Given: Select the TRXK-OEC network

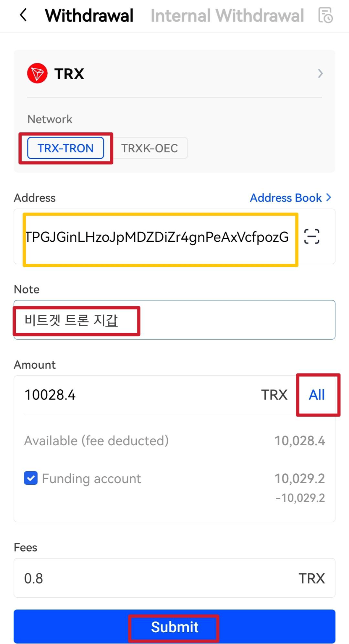Looking at the screenshot, I should (150, 148).
